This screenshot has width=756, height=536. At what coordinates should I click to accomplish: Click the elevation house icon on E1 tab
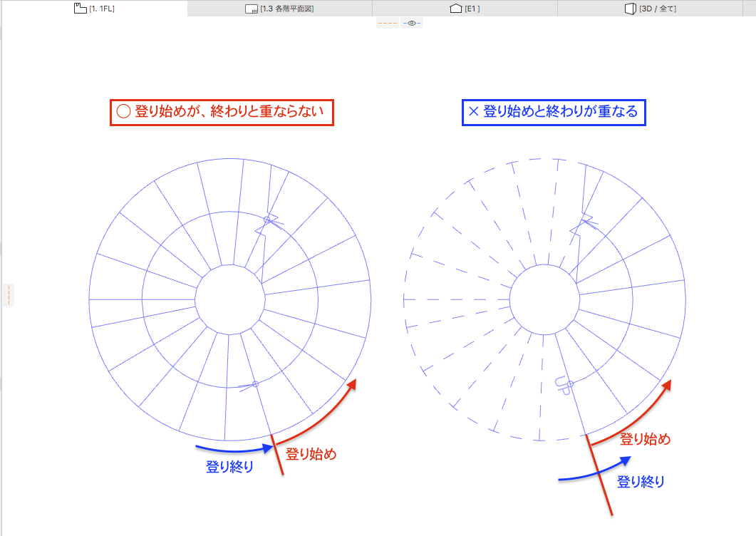[456, 9]
